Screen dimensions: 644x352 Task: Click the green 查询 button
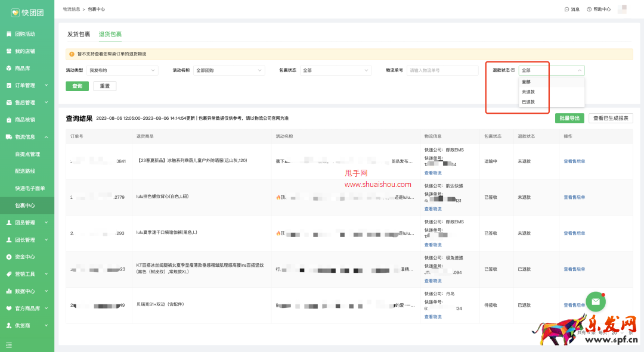(x=77, y=86)
